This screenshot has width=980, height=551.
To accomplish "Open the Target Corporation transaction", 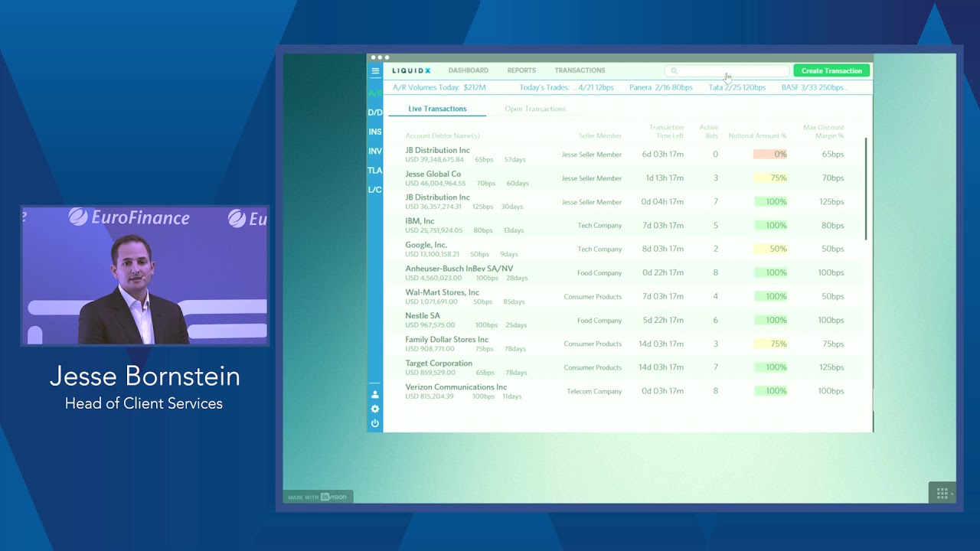I will [622, 368].
